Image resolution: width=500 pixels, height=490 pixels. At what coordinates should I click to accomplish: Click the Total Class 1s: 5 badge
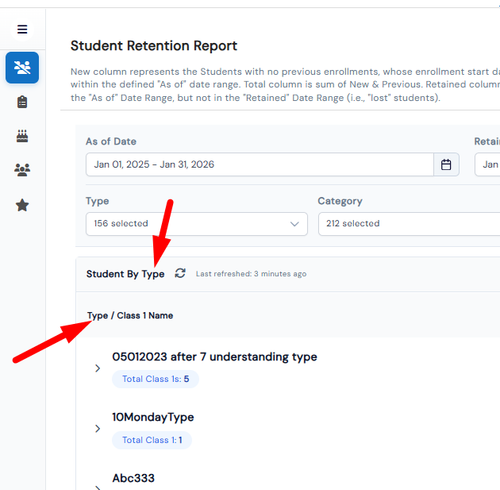(155, 379)
